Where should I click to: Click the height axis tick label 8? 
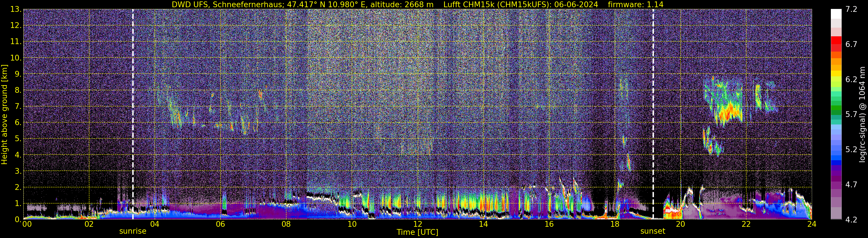coord(18,90)
